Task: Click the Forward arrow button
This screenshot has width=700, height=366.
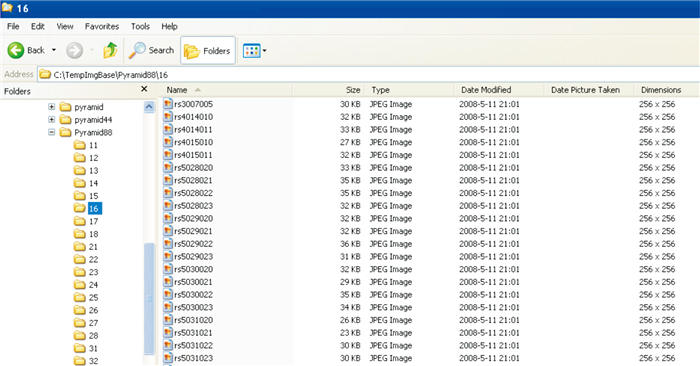Action: tap(74, 50)
